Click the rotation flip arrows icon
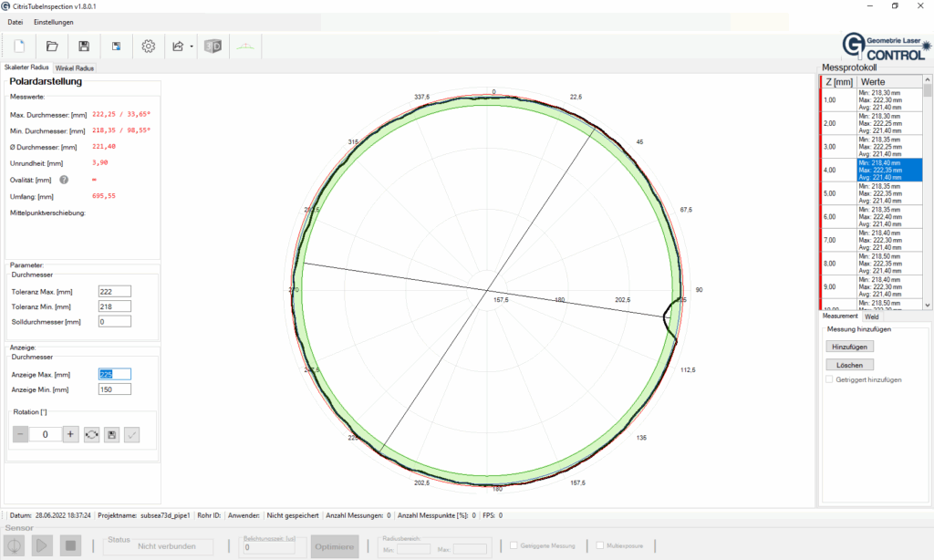The image size is (934, 560). tap(92, 435)
